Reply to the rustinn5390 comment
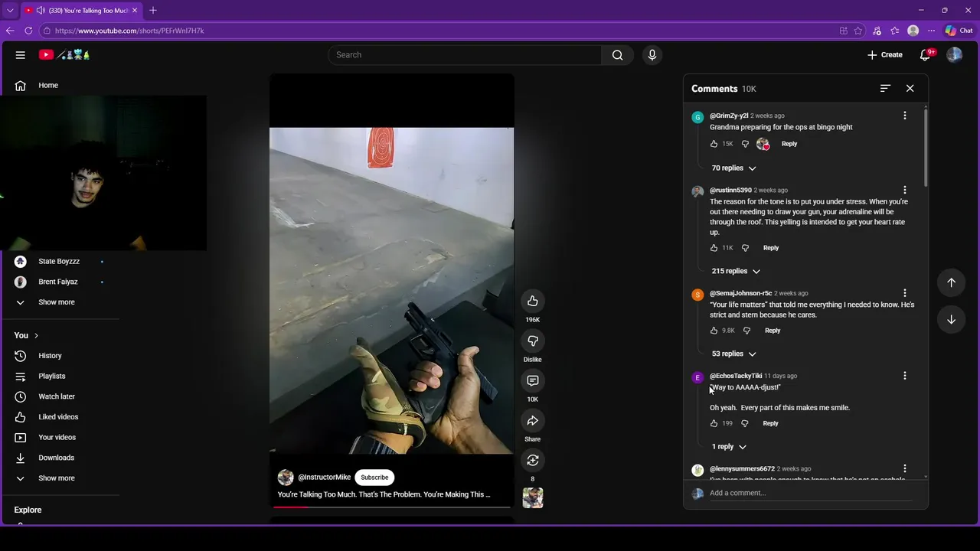 click(x=771, y=248)
